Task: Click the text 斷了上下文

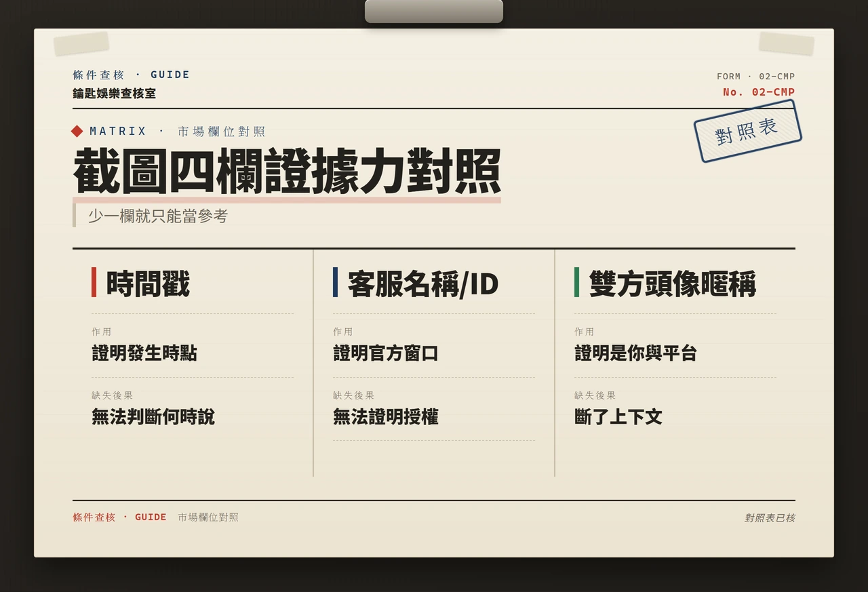Action: pyautogui.click(x=618, y=416)
